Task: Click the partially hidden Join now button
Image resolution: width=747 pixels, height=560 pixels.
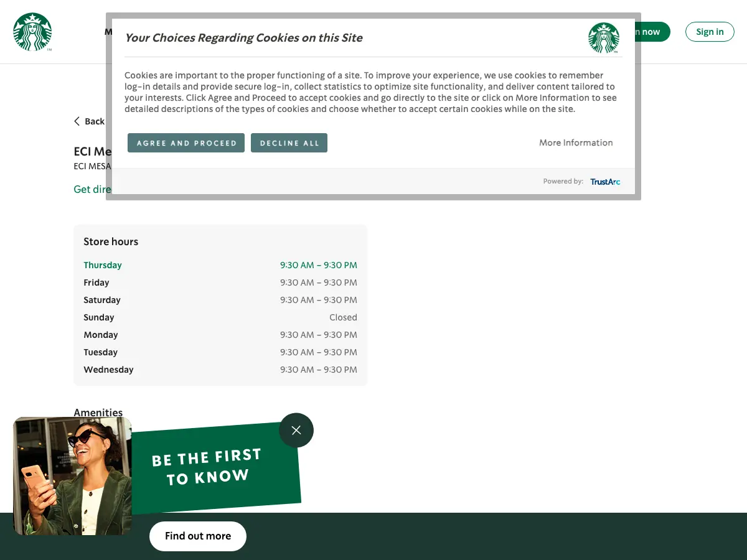Action: (x=652, y=32)
